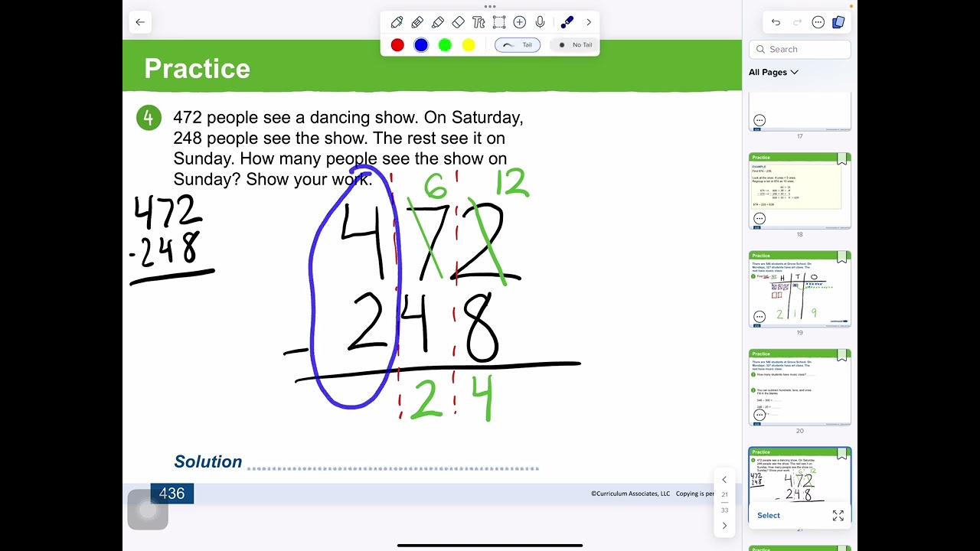Open options for page 19 thumbnail
This screenshot has width=980, height=551.
(759, 316)
